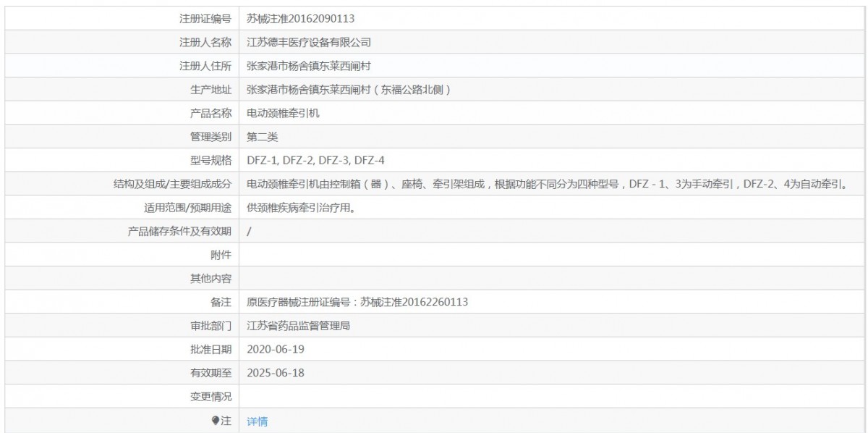Click the 注册人住所 label

[x=205, y=66]
